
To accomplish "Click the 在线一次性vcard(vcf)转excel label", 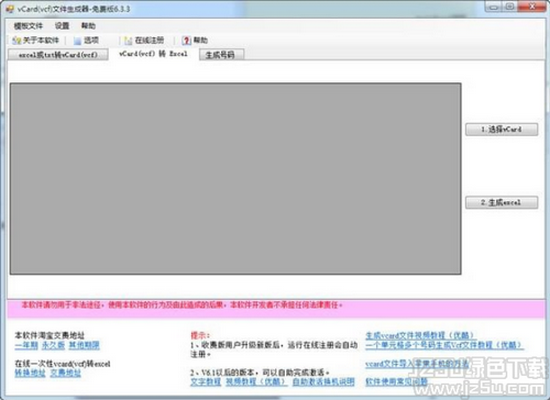I will [62, 364].
